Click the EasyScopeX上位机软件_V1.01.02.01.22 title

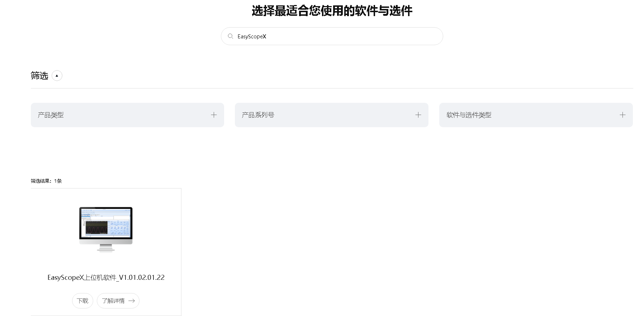pyautogui.click(x=106, y=277)
